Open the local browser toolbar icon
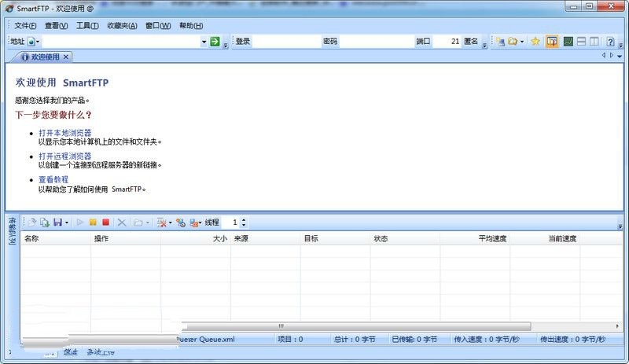The image size is (629, 364). (500, 42)
